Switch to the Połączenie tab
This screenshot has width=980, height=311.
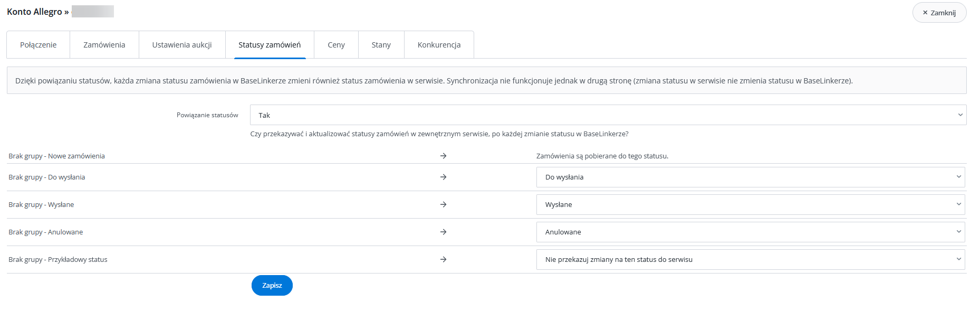click(x=38, y=45)
